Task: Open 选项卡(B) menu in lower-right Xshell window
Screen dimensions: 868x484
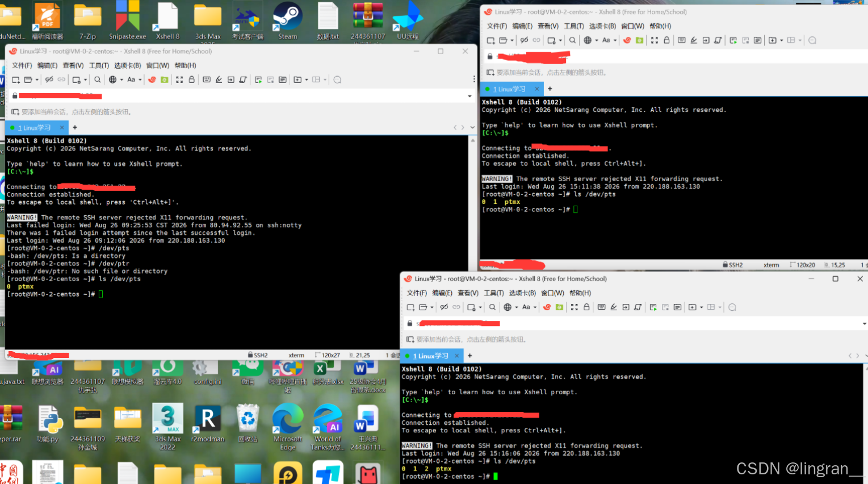Action: (x=522, y=293)
